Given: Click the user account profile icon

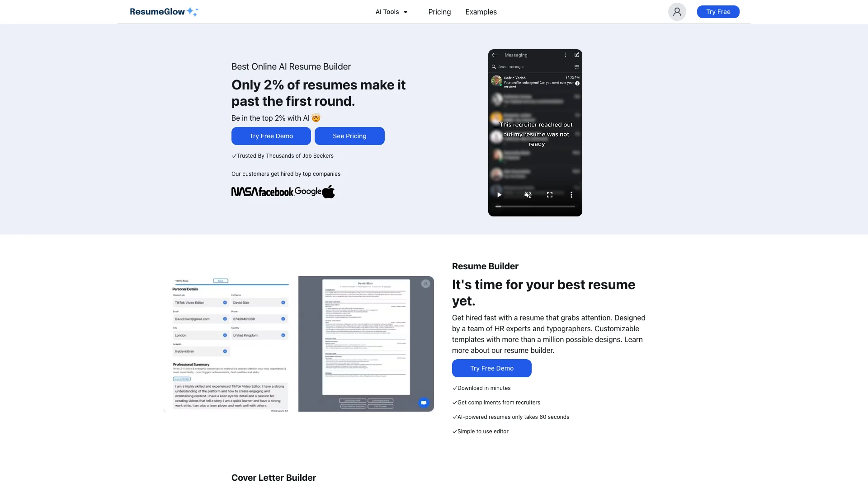Looking at the screenshot, I should tap(677, 11).
